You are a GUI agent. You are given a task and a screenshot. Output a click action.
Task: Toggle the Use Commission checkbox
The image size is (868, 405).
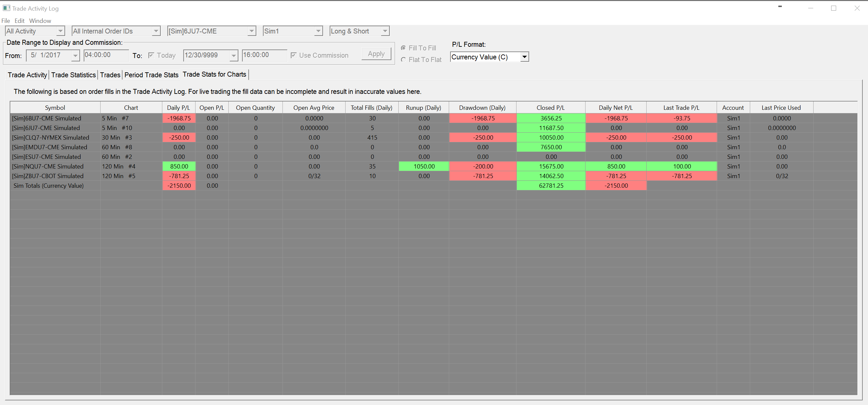(293, 55)
